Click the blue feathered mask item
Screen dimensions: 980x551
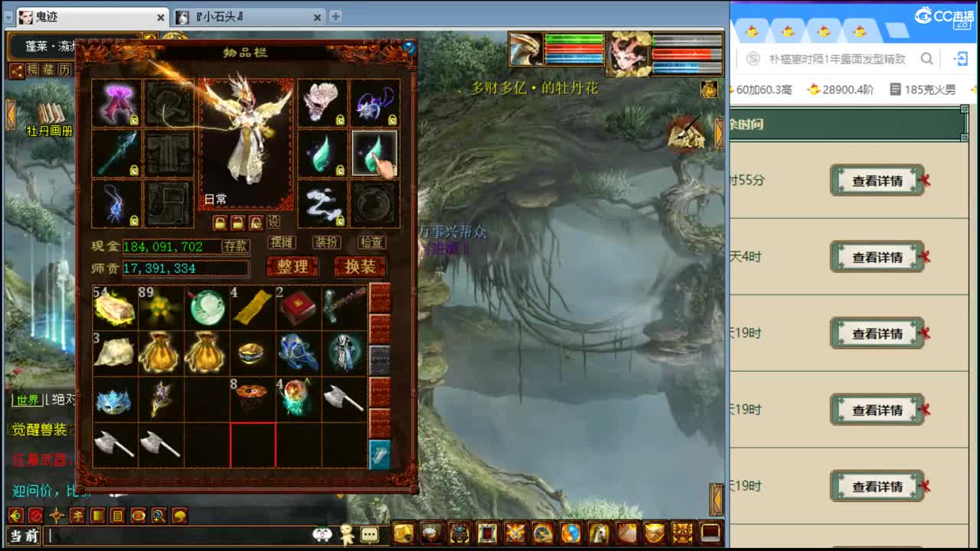pos(115,399)
